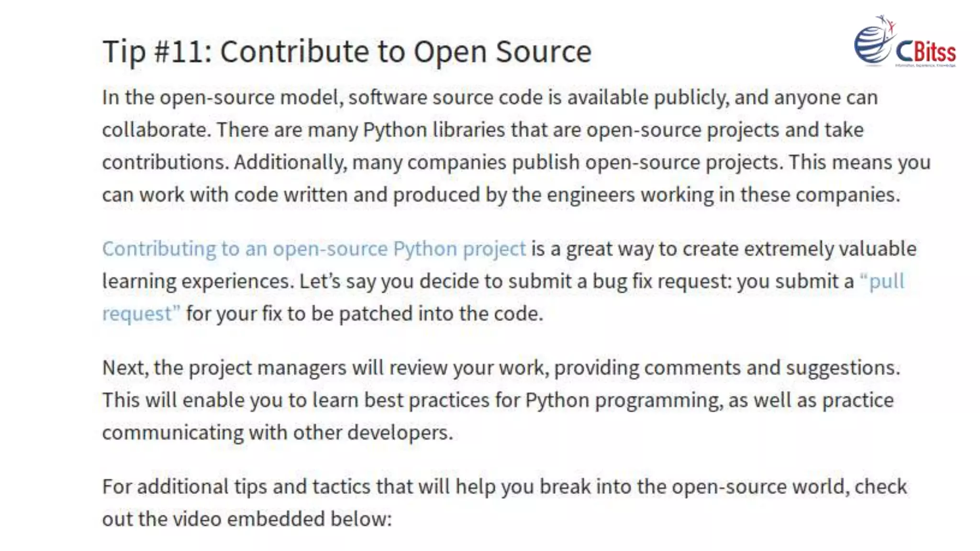The width and height of the screenshot is (980, 551).
Task: Click the sentence 'for your fix to be patched'
Action: click(x=365, y=314)
